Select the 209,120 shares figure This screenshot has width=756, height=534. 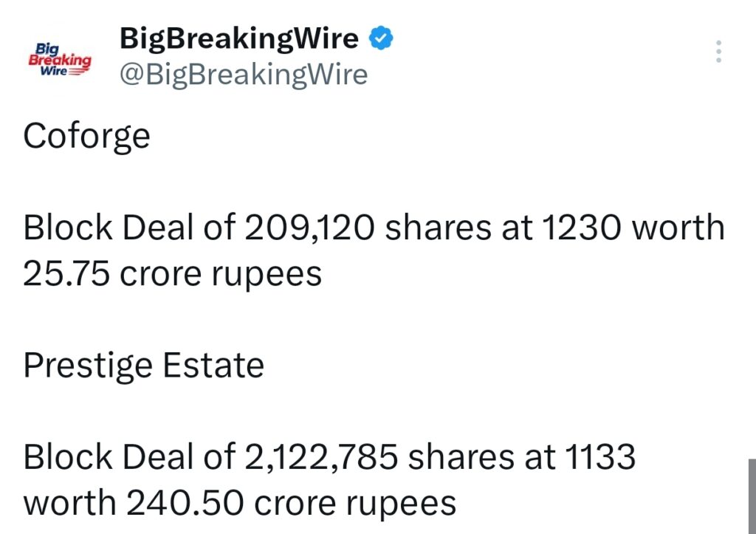click(310, 227)
